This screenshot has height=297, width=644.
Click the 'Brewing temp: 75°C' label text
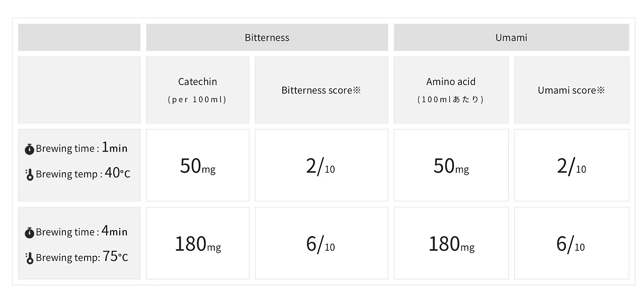pyautogui.click(x=82, y=257)
